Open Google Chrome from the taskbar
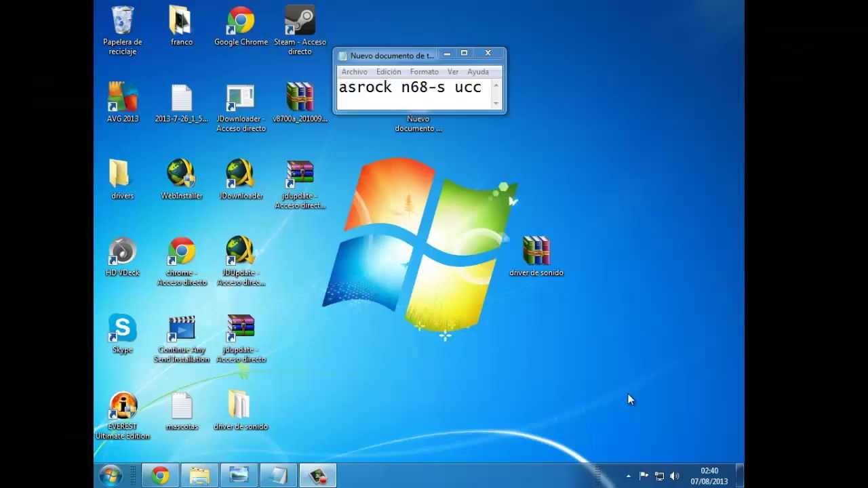 pyautogui.click(x=161, y=476)
